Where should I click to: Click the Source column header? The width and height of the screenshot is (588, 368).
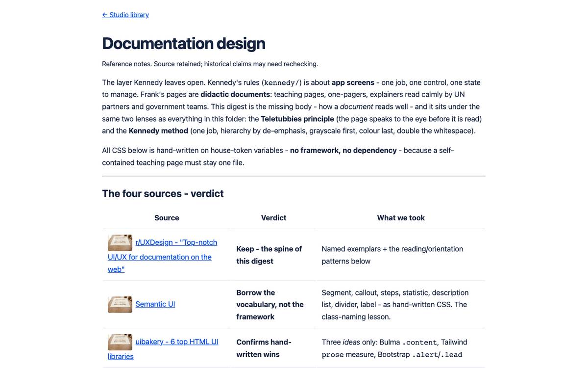167,218
